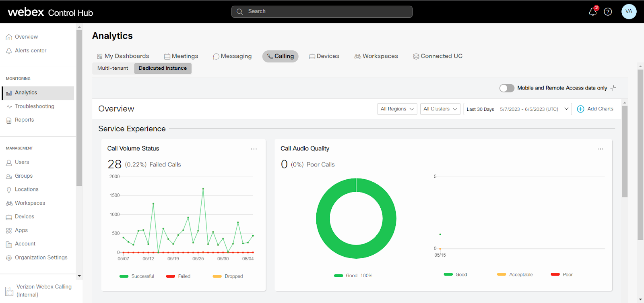Toggle Failed series in Call Volume legend
This screenshot has width=644, height=303.
pos(178,276)
